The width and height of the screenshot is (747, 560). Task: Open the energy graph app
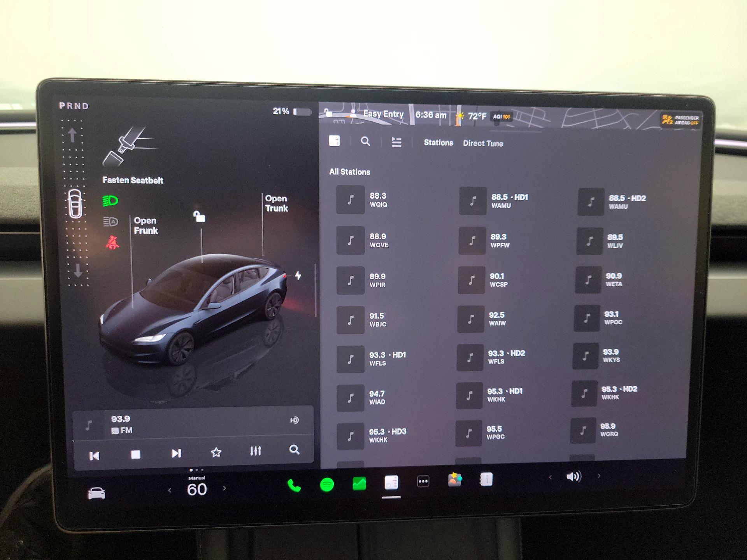point(359,483)
